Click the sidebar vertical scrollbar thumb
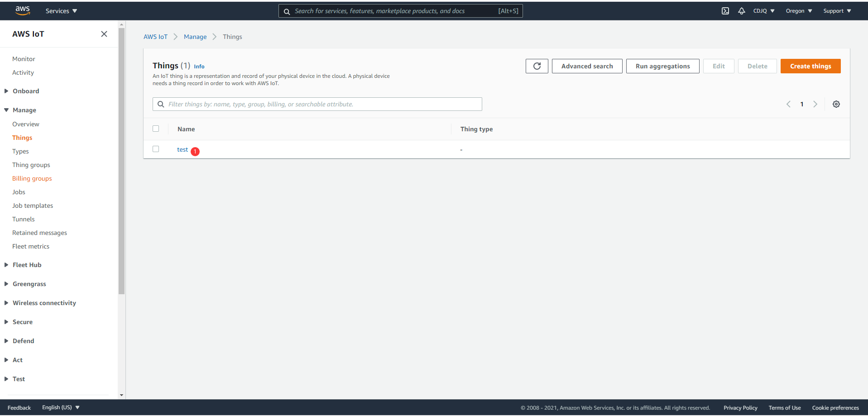Screen dimensions: 868x416 tap(121, 161)
